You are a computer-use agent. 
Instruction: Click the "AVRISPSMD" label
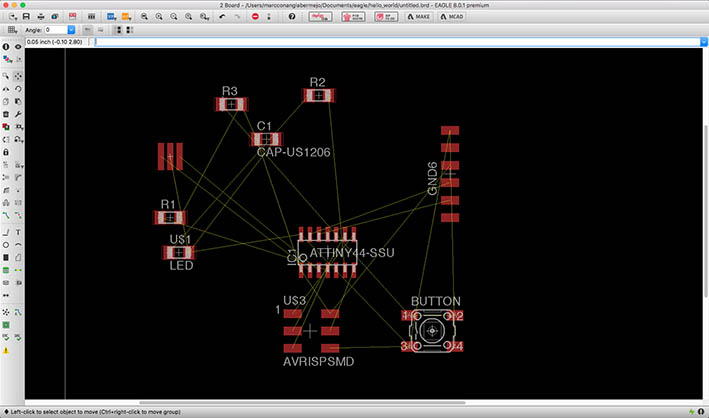click(318, 361)
